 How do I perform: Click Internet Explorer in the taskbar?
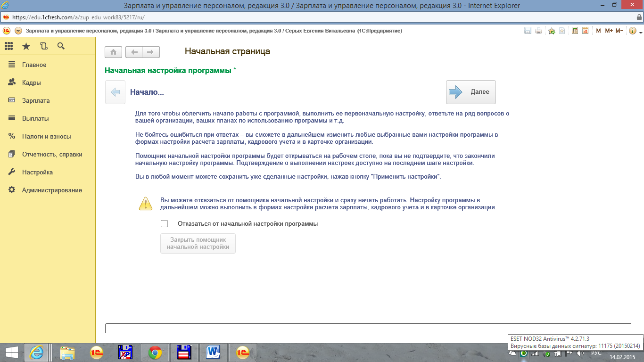pos(38,353)
